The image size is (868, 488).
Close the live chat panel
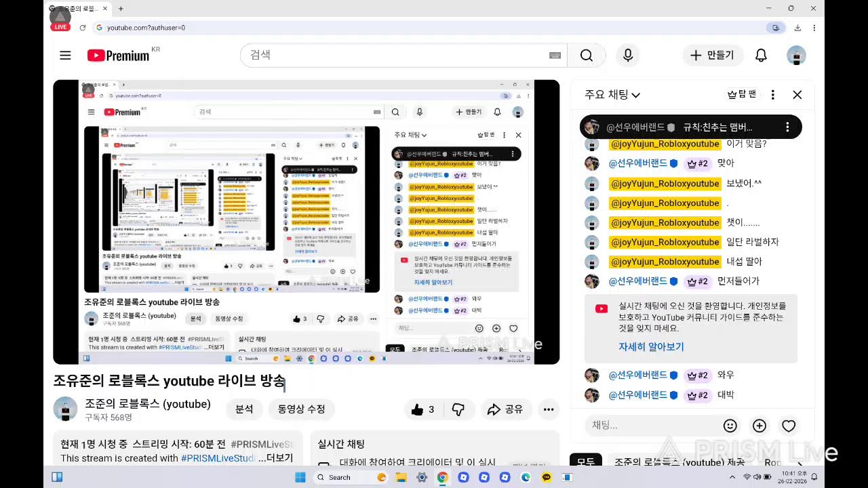tap(797, 95)
